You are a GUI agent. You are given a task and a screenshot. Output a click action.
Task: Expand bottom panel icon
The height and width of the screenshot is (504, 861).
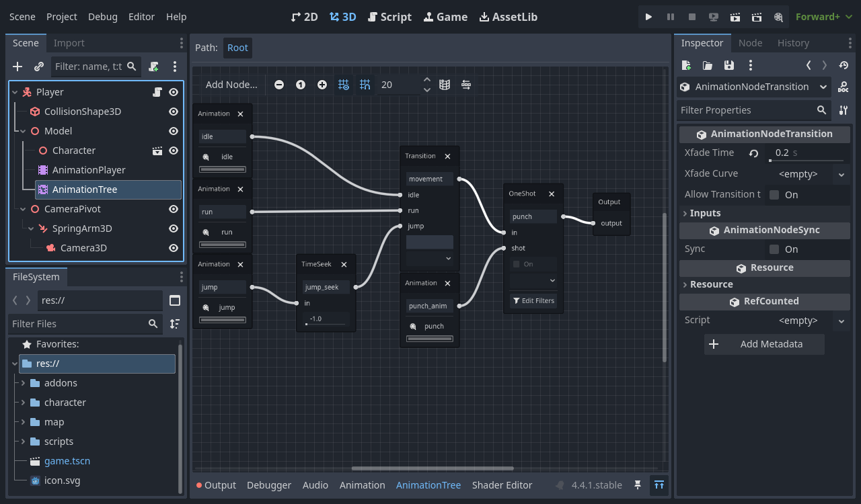click(659, 485)
